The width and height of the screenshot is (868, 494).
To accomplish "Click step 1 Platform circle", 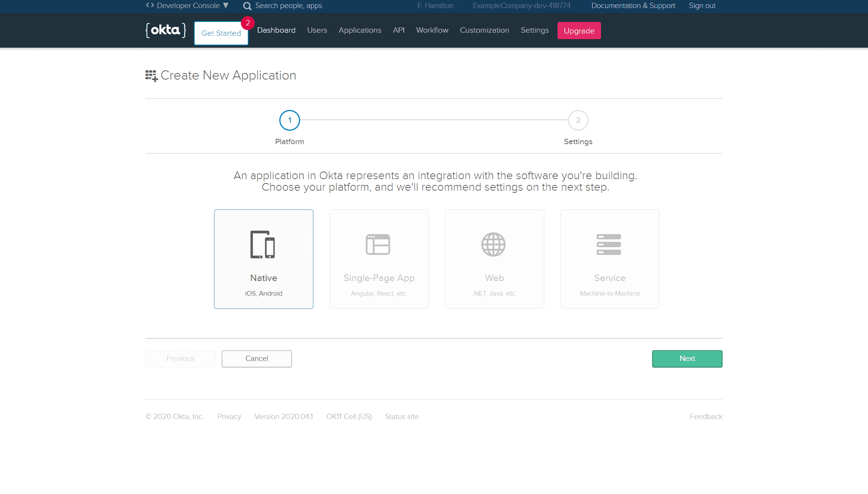I will click(290, 120).
